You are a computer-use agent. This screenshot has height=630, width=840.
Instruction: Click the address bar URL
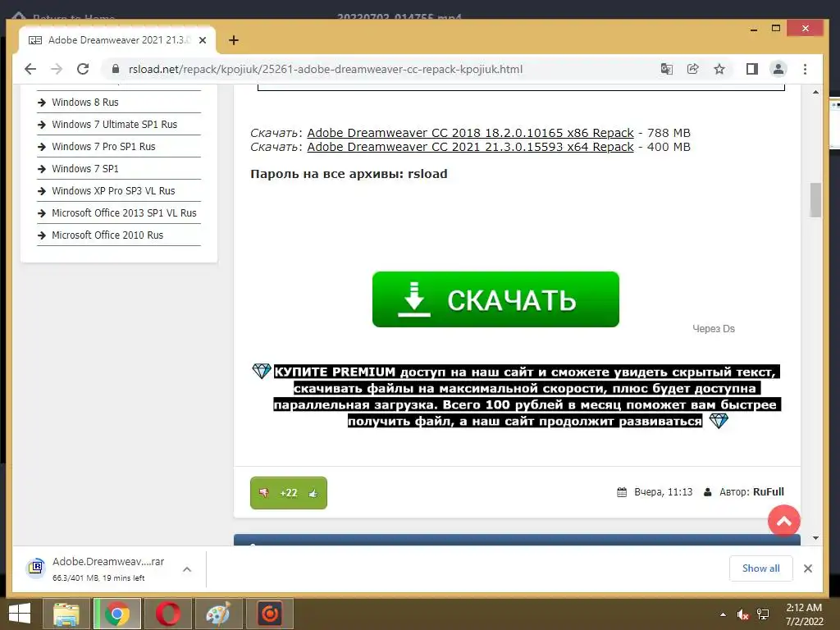pyautogui.click(x=325, y=69)
